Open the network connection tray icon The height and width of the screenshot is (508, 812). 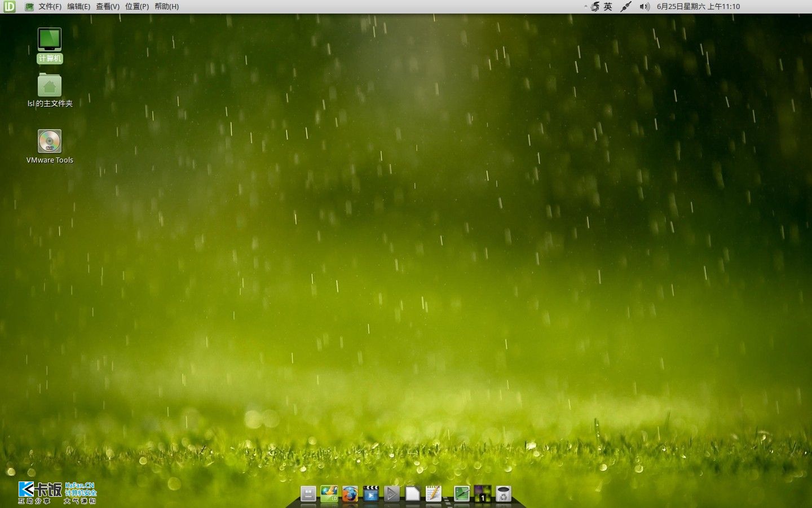pos(626,7)
